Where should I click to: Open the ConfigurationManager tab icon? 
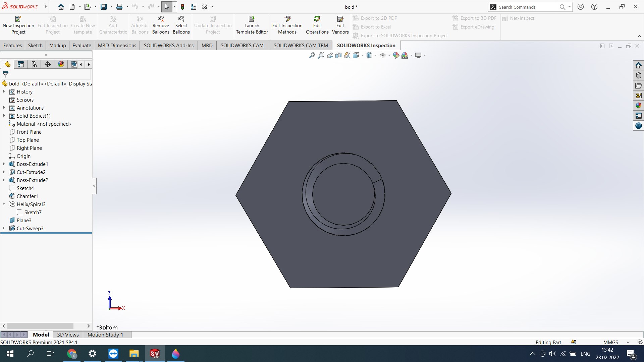pos(34,64)
